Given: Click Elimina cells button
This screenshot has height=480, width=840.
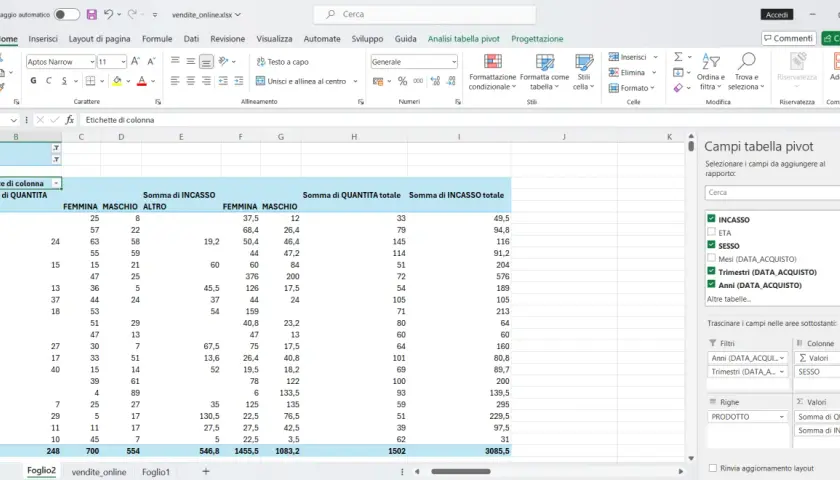Looking at the screenshot, I should click(x=627, y=72).
